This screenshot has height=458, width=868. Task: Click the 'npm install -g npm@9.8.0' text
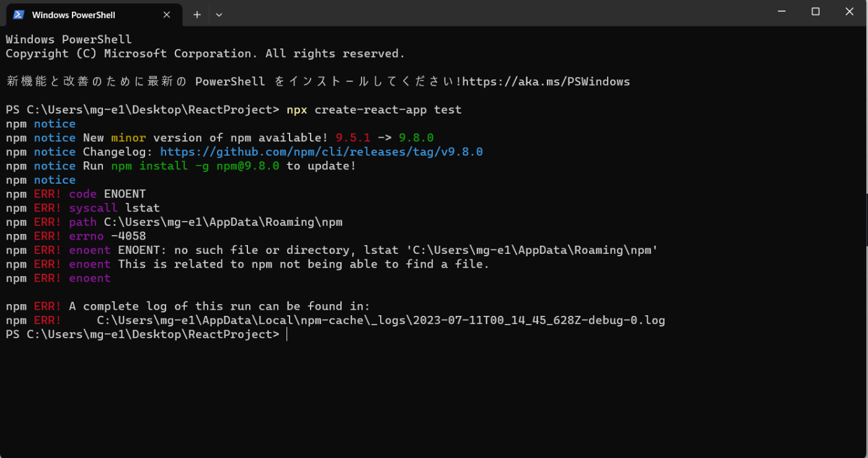pos(195,166)
